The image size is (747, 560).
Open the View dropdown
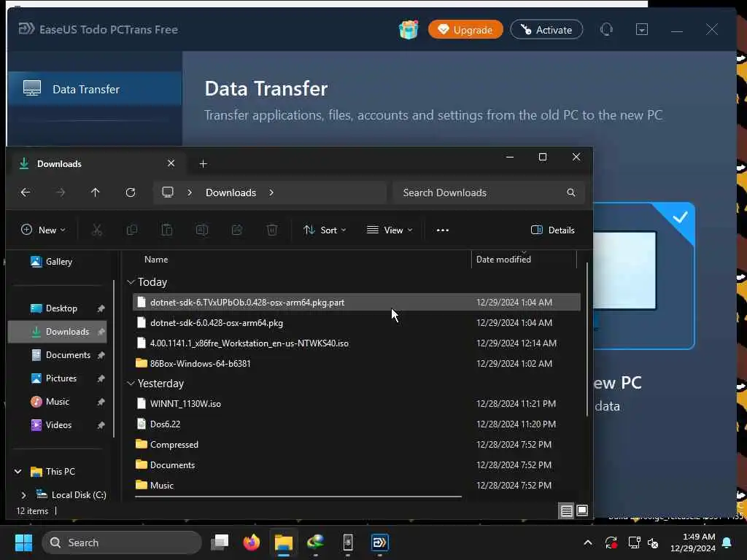[390, 230]
